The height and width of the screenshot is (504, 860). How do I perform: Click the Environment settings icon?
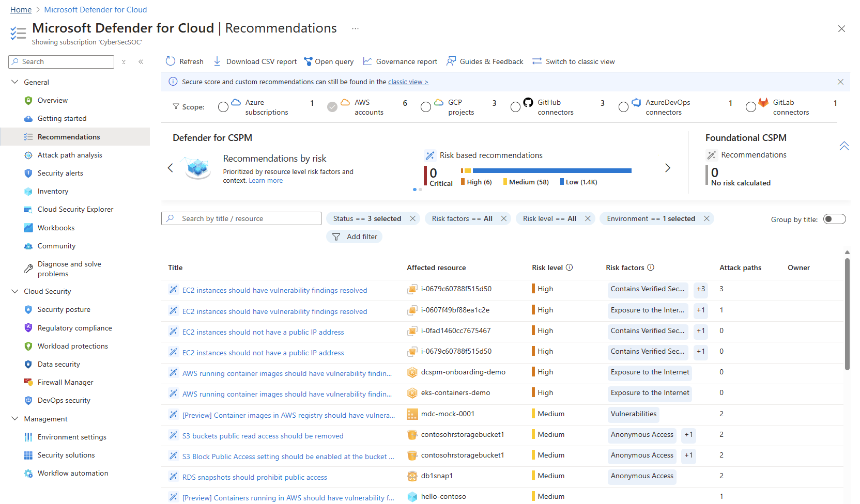[x=28, y=437]
